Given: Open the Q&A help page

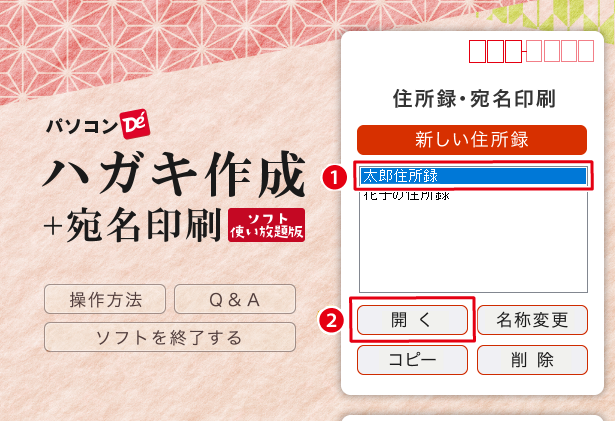Looking at the screenshot, I should coord(235,299).
